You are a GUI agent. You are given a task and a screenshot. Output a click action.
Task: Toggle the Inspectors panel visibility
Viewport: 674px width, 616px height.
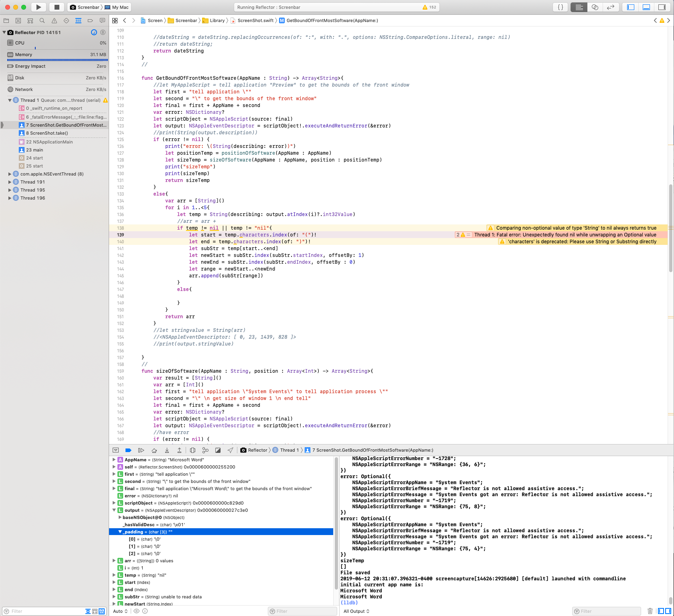(662, 7)
